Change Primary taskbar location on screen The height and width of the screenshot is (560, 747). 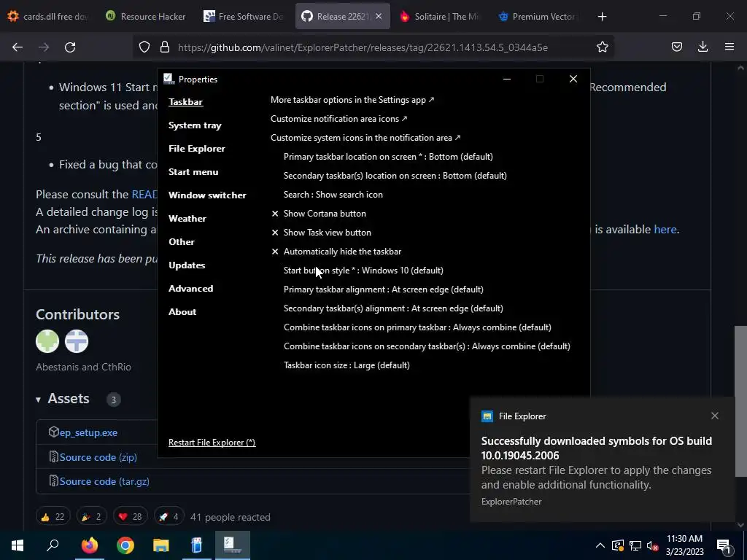point(388,157)
